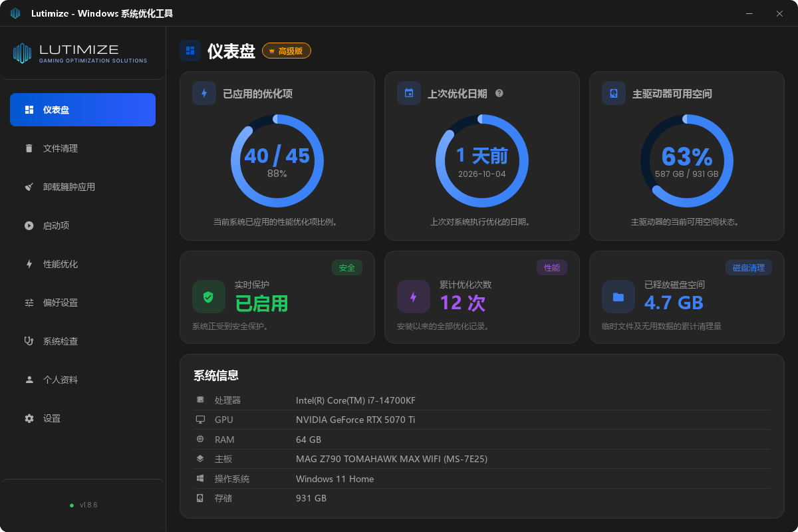Click the play icon beside 启动项
Screen dimensions: 798x532
click(x=29, y=225)
